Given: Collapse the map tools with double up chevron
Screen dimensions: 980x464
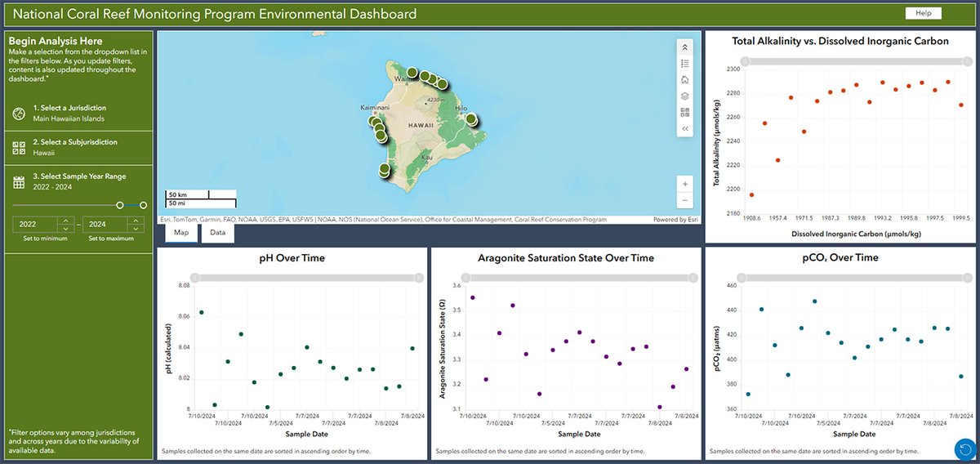Looking at the screenshot, I should [685, 47].
